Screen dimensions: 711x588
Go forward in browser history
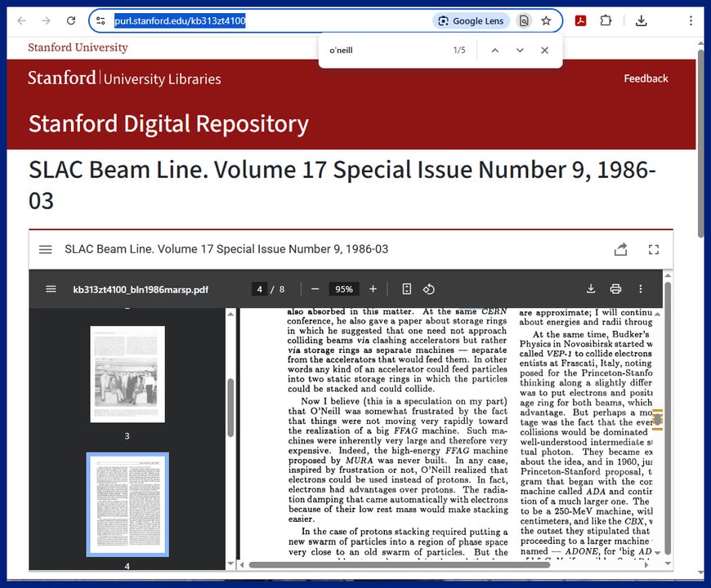pyautogui.click(x=46, y=21)
